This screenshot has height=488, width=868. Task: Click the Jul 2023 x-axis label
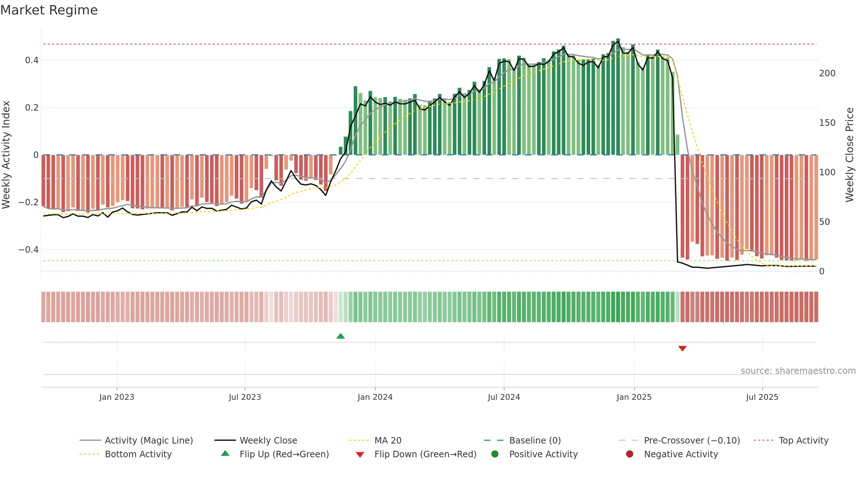tap(245, 397)
